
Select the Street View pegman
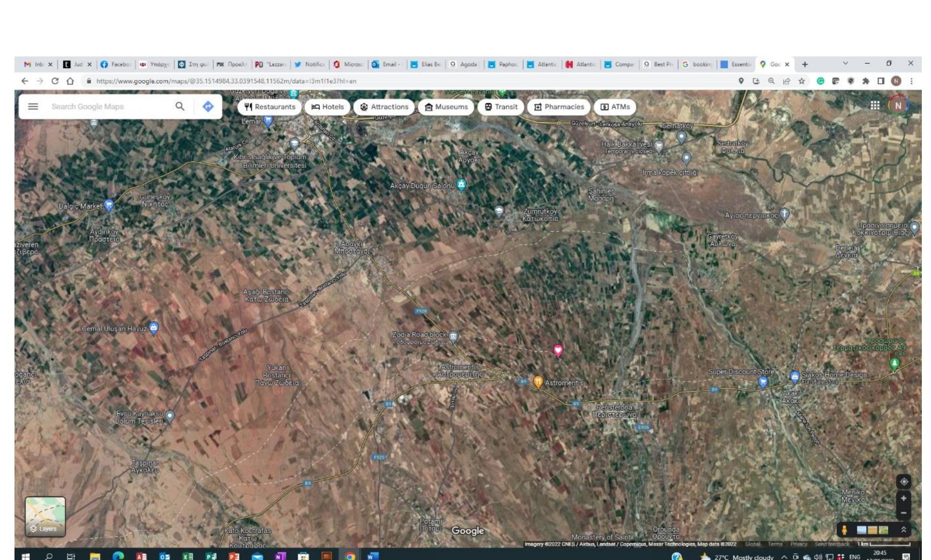(844, 530)
